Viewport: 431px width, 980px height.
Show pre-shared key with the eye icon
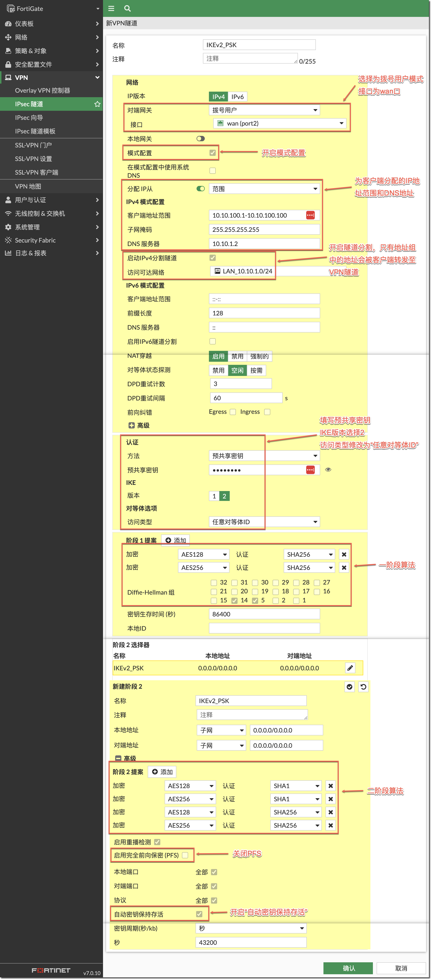pyautogui.click(x=328, y=469)
